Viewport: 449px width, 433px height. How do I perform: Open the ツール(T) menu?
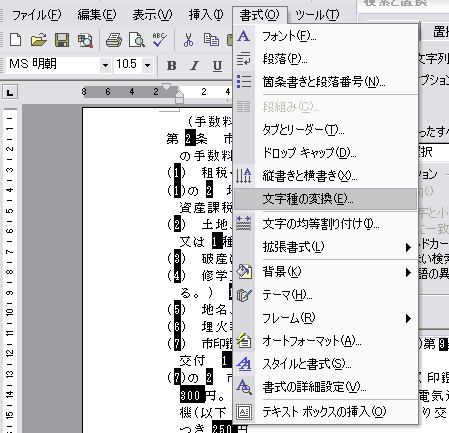click(x=317, y=15)
